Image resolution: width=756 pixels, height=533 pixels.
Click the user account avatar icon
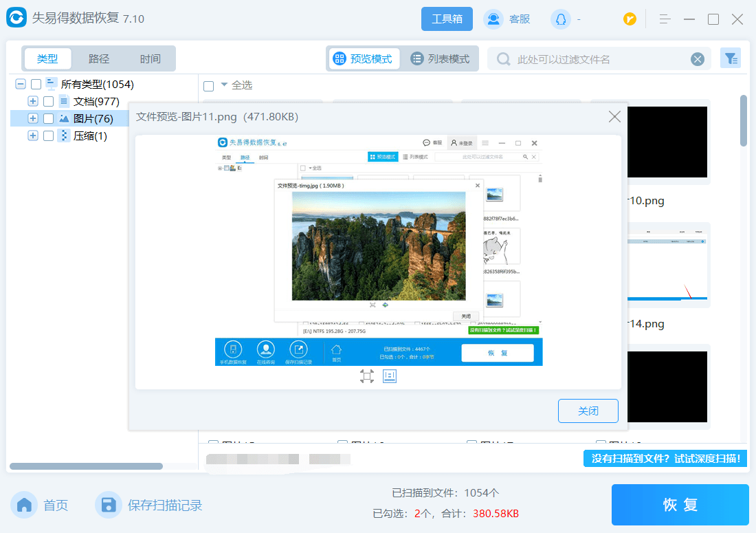coord(560,19)
